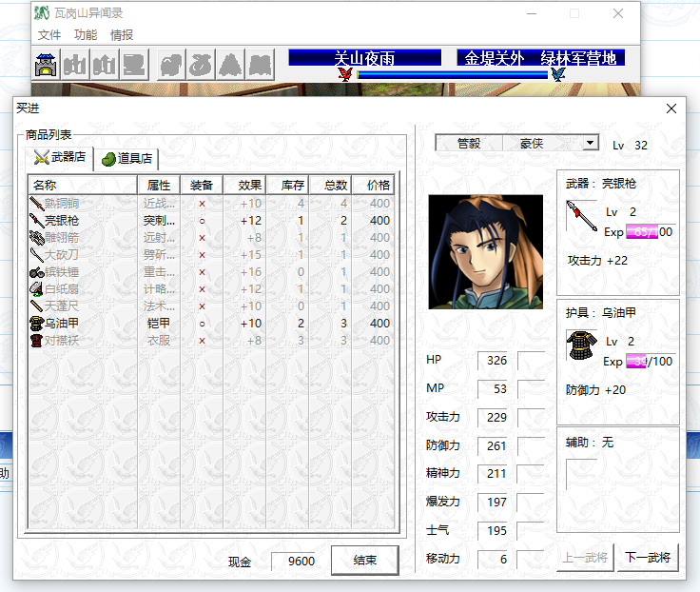Click the game app icon in title bar
Viewport: 700px width, 592px height.
click(x=42, y=13)
